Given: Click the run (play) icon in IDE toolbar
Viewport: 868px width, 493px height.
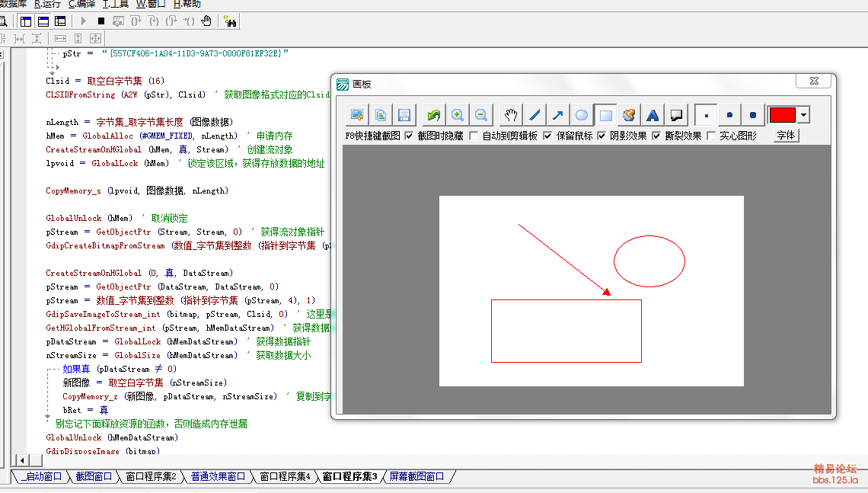Looking at the screenshot, I should pyautogui.click(x=84, y=21).
